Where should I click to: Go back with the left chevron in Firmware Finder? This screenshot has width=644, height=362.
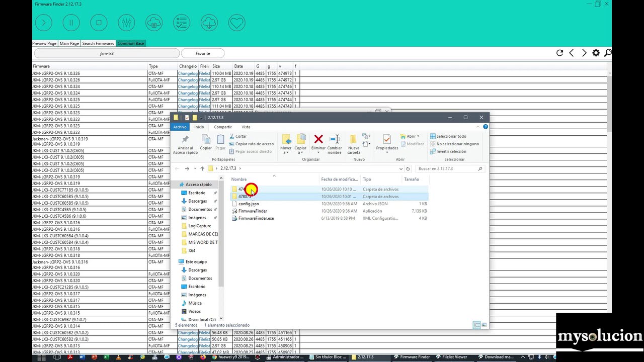(x=572, y=53)
